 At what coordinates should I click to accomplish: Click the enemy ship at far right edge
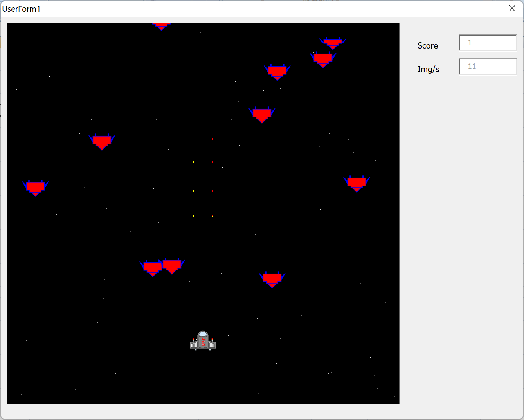[357, 184]
